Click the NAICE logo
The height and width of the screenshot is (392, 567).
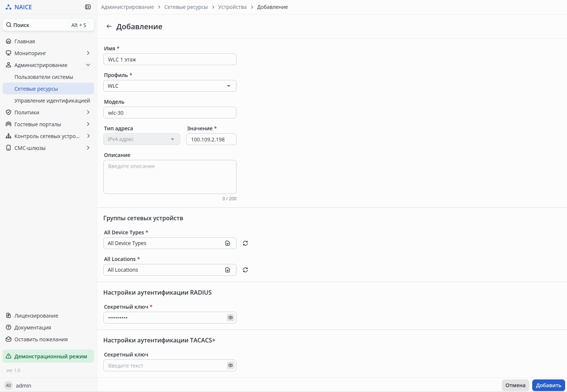coord(19,7)
